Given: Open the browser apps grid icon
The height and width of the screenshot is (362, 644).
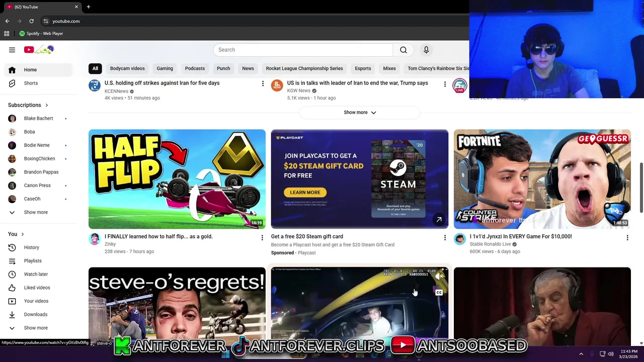Looking at the screenshot, I should pos(7,34).
